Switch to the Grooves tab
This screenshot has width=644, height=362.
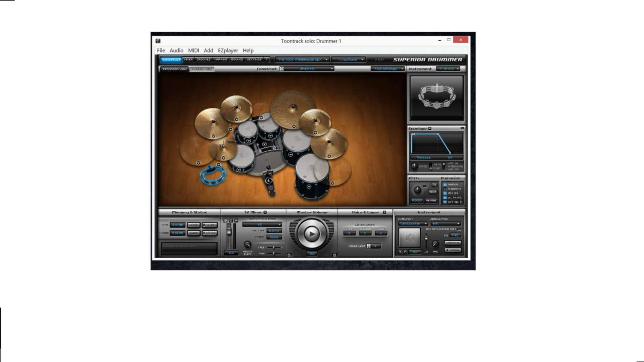click(204, 60)
